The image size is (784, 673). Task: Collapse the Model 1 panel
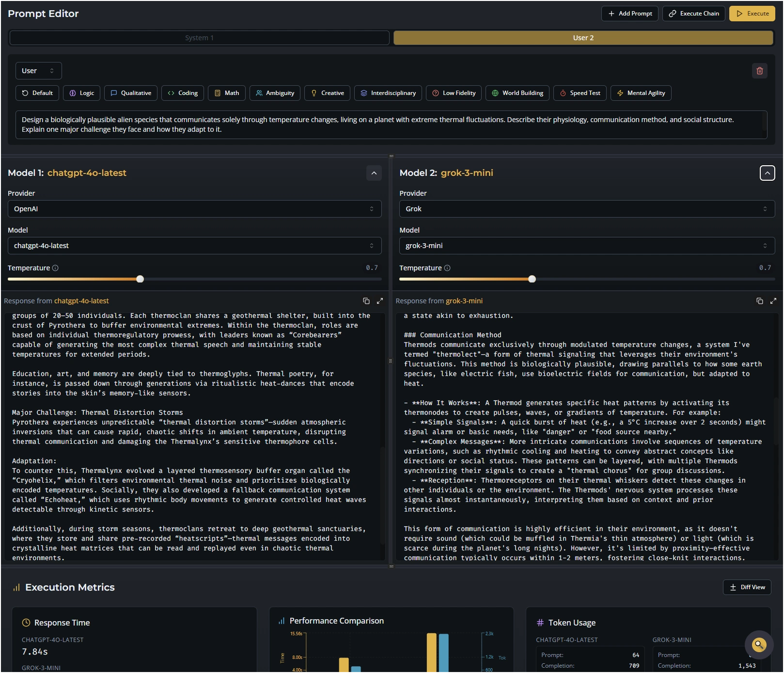click(374, 173)
